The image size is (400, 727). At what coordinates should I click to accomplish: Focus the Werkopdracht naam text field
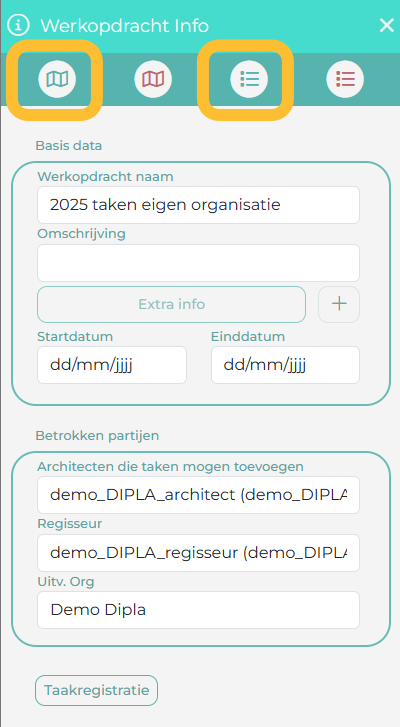pos(198,205)
